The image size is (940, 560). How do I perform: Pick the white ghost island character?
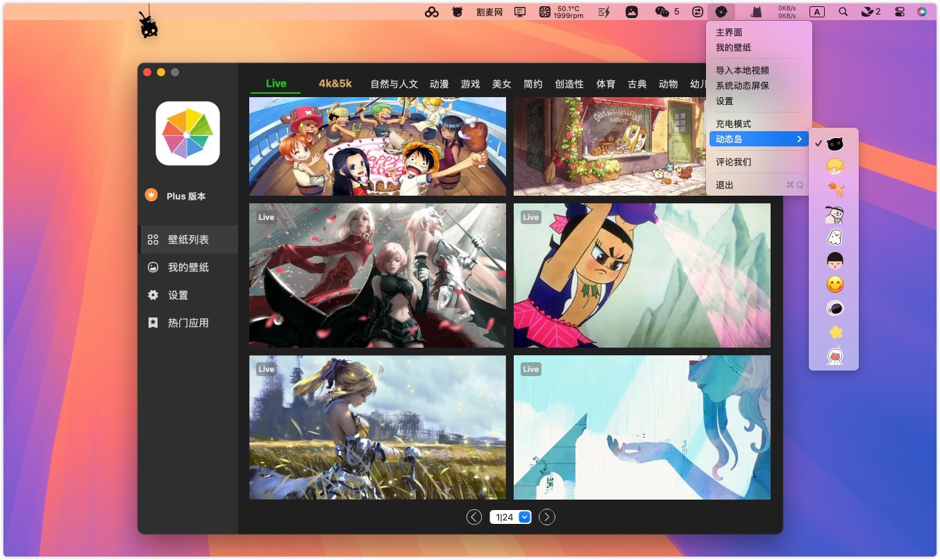tap(834, 237)
